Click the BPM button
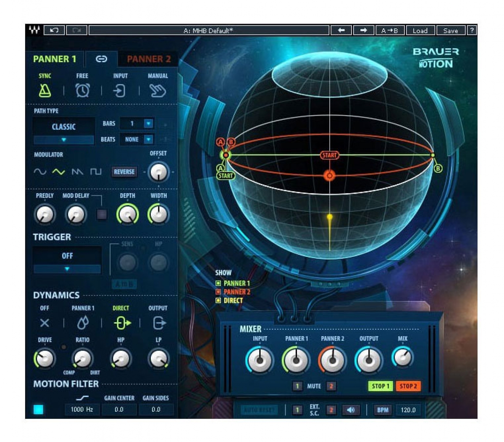The image size is (504, 442). [x=383, y=410]
